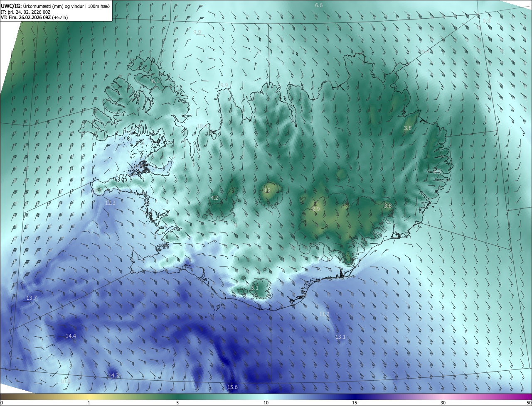The image size is (532, 406).
Task: Click the 3.2 value on the glacier
Action: tap(267, 191)
